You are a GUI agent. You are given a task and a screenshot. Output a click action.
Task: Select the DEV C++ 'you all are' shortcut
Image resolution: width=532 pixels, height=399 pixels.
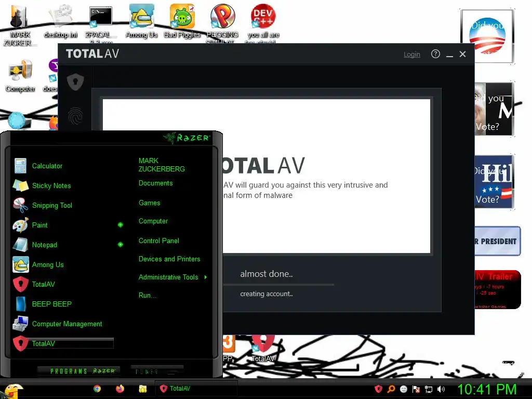coord(263,23)
